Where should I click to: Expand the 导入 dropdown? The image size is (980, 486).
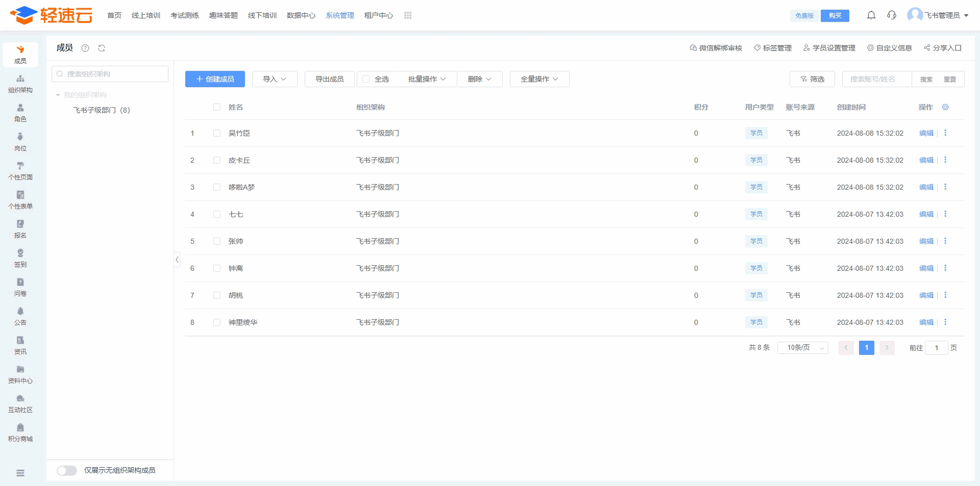point(275,79)
